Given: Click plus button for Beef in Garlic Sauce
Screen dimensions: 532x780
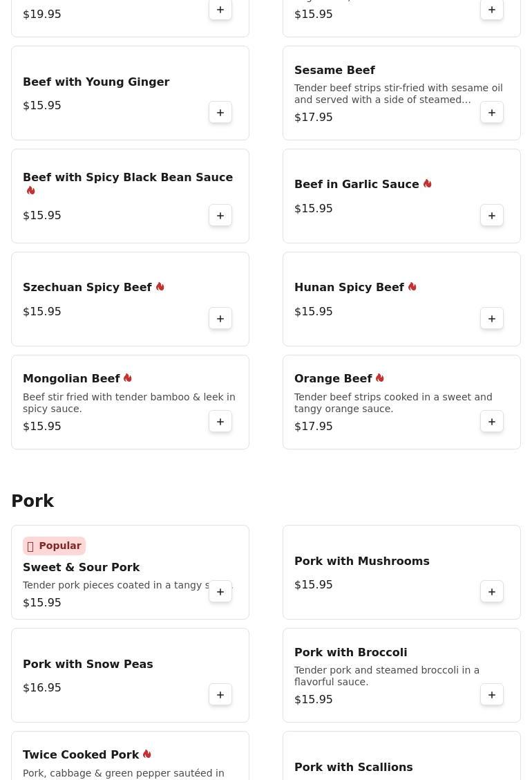Looking at the screenshot, I should point(492,216).
